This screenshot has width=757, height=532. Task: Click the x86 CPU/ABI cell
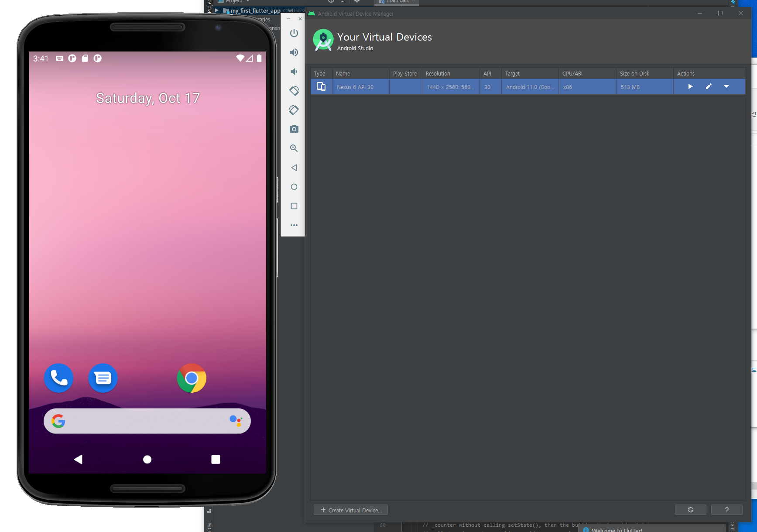point(587,87)
